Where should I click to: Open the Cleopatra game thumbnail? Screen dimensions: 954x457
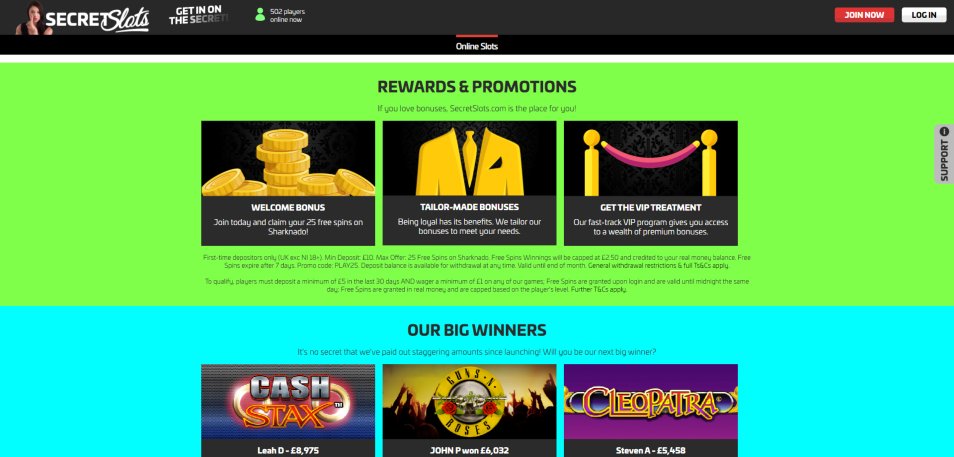point(650,402)
